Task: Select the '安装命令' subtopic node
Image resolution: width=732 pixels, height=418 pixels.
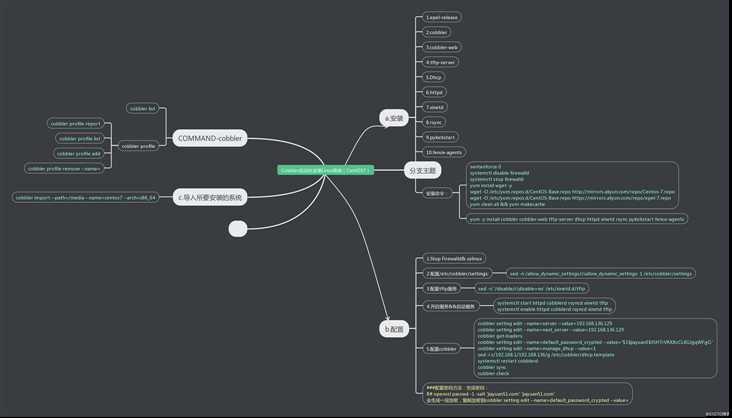Action: point(435,192)
